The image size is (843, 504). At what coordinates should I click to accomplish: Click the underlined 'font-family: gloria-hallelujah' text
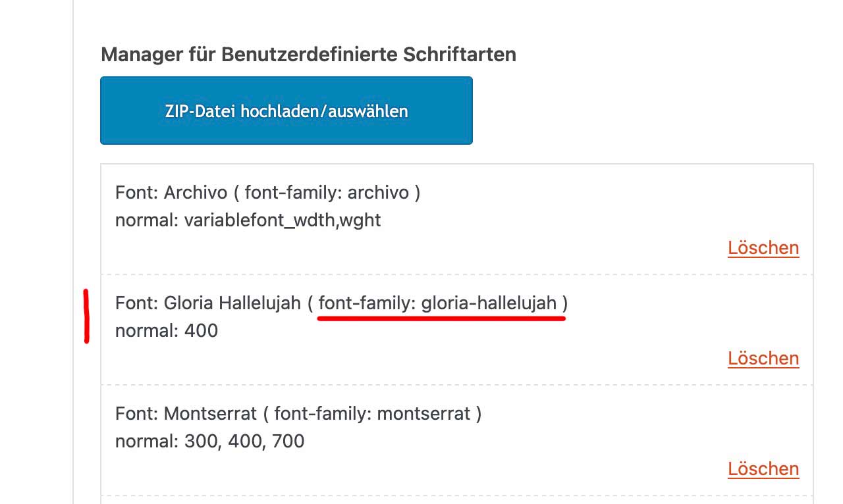[438, 303]
